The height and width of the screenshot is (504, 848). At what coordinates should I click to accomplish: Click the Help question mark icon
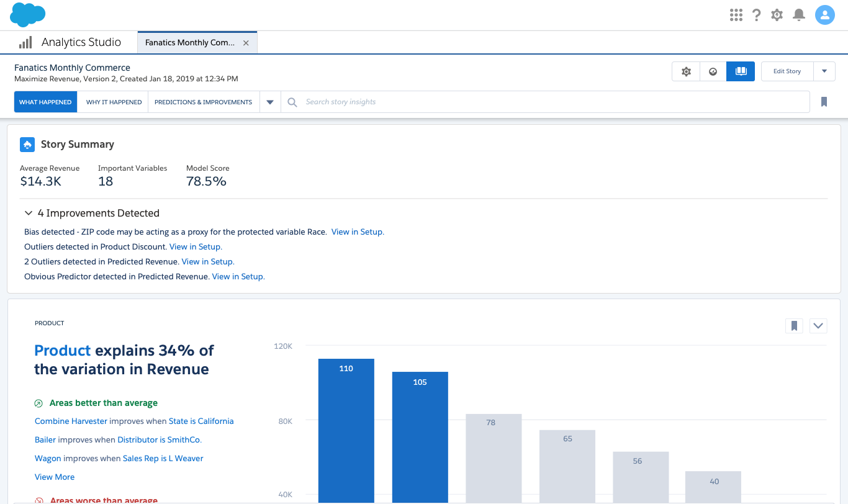click(756, 15)
